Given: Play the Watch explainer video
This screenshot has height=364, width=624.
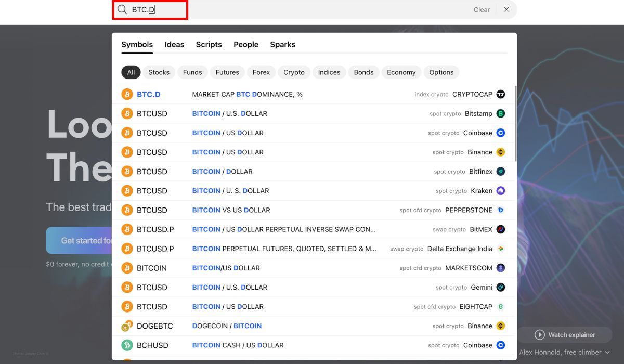Looking at the screenshot, I should pyautogui.click(x=564, y=335).
